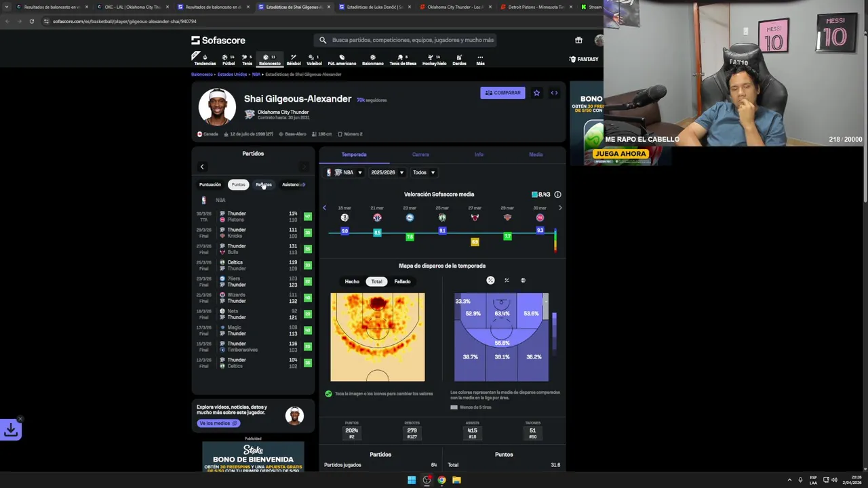Open the FANTASY section
This screenshot has width=868, height=488.
tap(584, 59)
